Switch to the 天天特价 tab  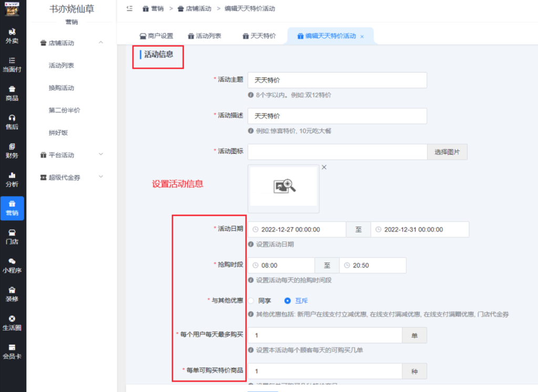(x=258, y=36)
